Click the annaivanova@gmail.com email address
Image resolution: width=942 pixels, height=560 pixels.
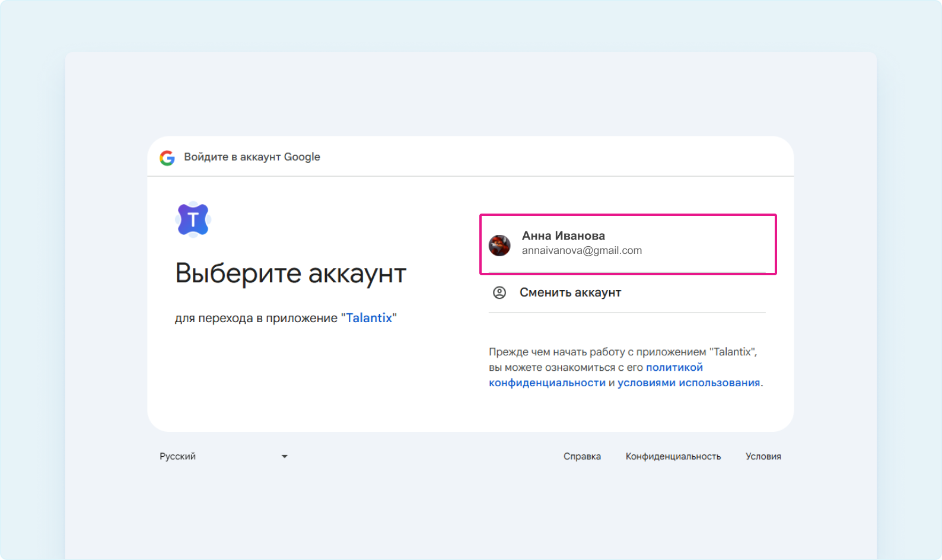pos(581,250)
